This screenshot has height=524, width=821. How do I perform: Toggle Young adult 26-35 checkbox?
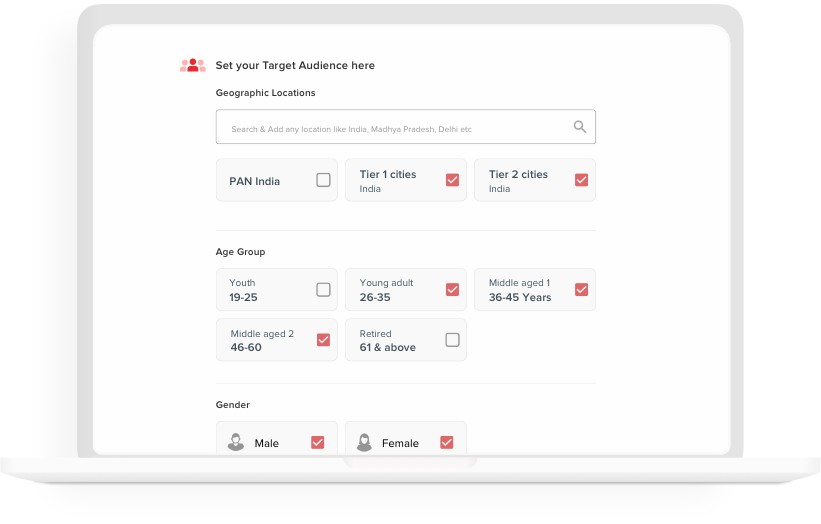point(452,289)
